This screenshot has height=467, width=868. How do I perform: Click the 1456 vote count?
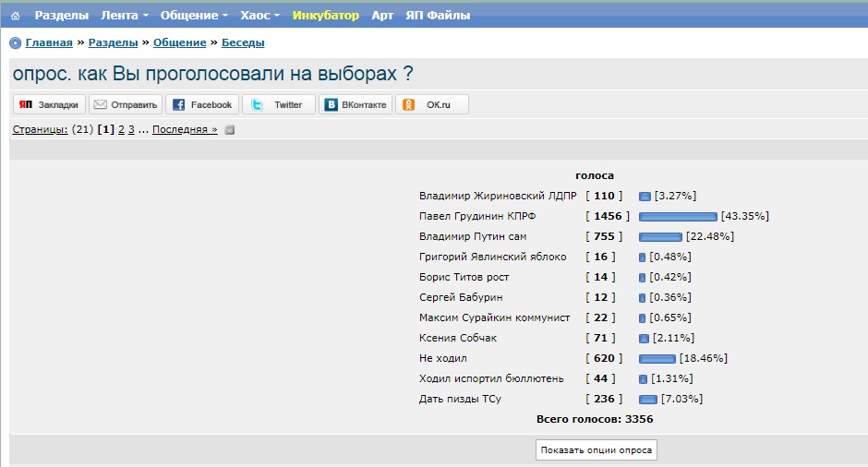(x=608, y=216)
